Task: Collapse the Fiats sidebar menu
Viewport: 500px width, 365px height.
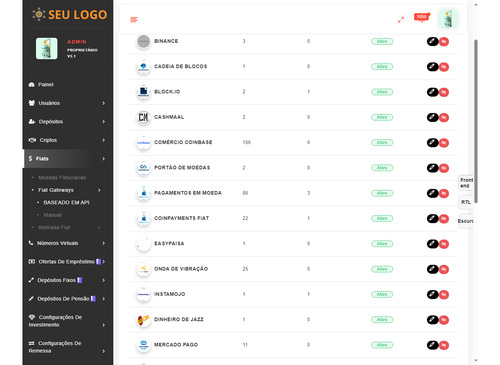Action: pyautogui.click(x=68, y=159)
